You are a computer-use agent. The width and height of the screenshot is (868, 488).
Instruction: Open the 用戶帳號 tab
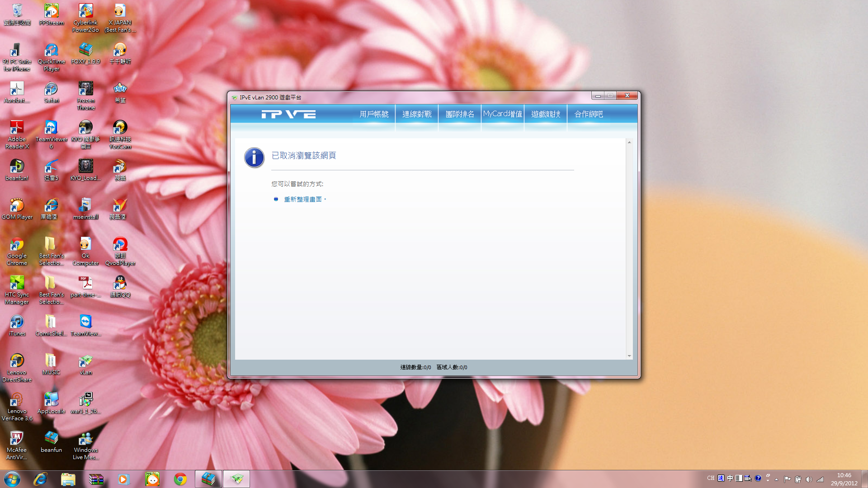[x=374, y=114]
